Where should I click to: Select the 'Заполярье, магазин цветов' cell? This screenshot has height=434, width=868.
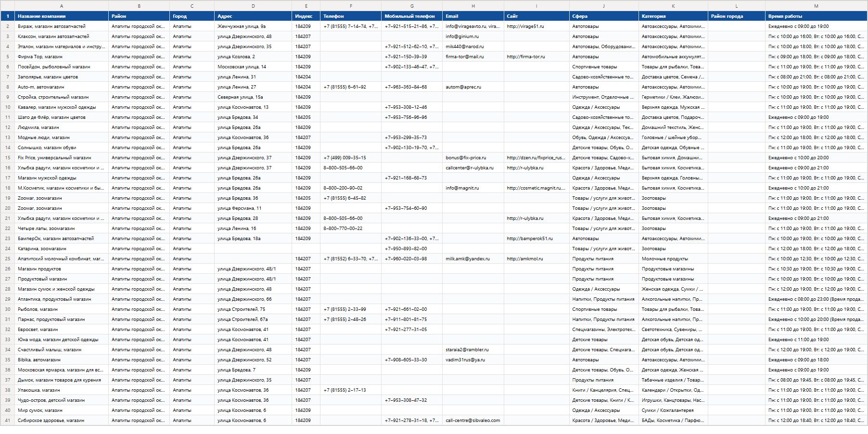tap(62, 77)
